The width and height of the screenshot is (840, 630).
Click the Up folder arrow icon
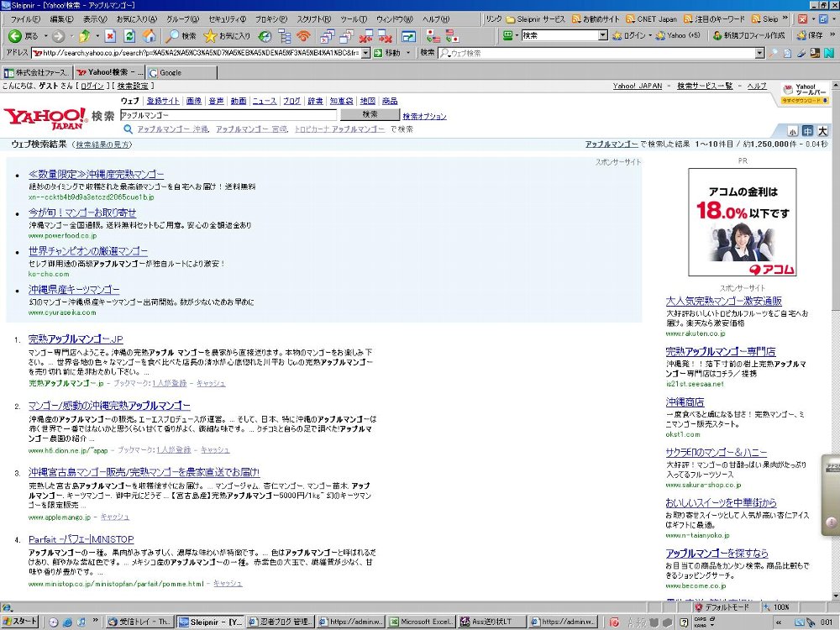84,36
